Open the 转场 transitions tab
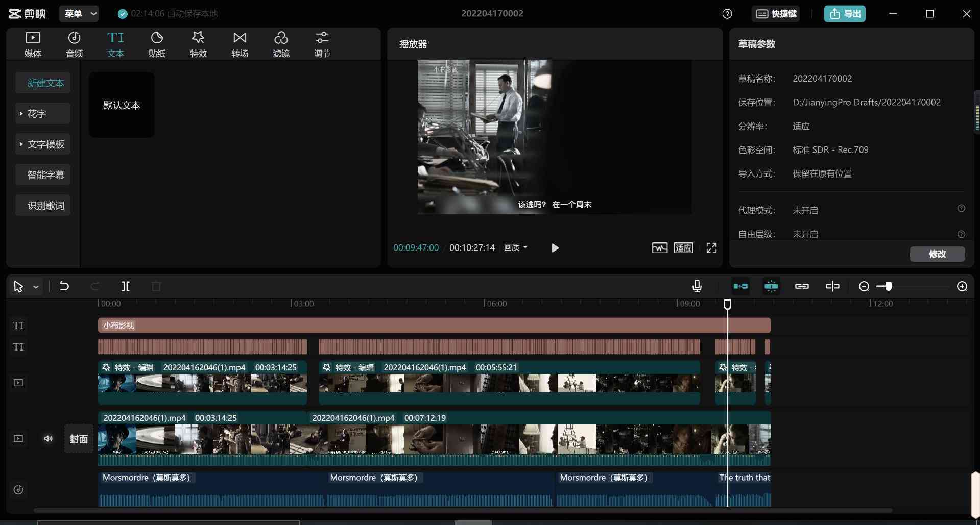The height and width of the screenshot is (525, 980). tap(240, 44)
